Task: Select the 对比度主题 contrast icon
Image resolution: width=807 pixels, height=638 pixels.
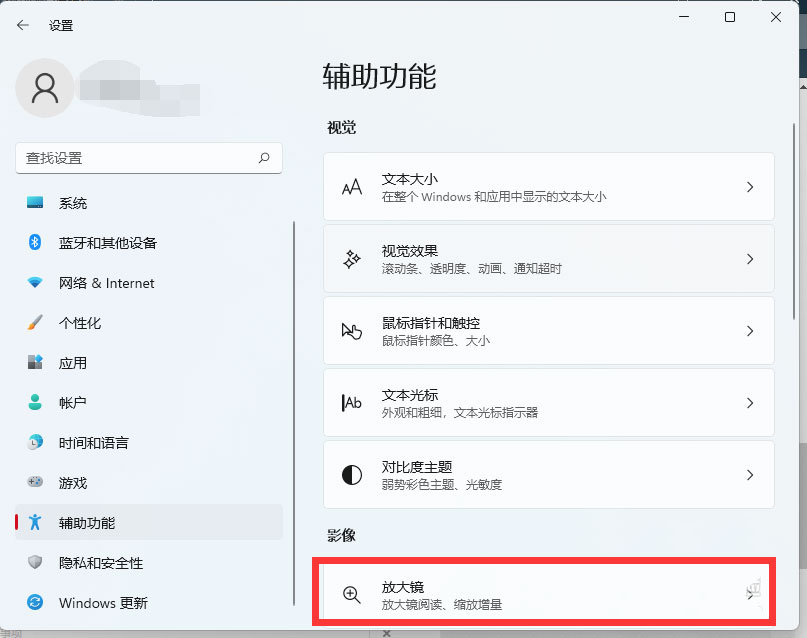Action: tap(351, 475)
